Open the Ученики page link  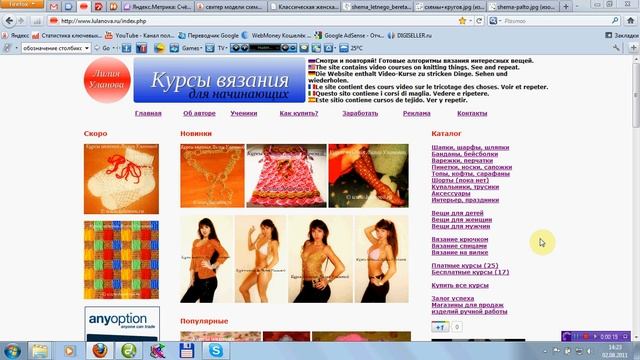click(x=244, y=113)
